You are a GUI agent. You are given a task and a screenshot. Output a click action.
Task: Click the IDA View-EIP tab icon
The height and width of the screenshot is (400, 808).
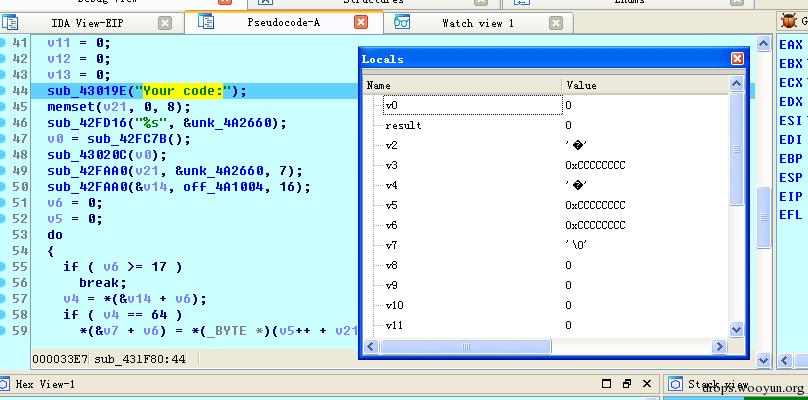coord(10,23)
